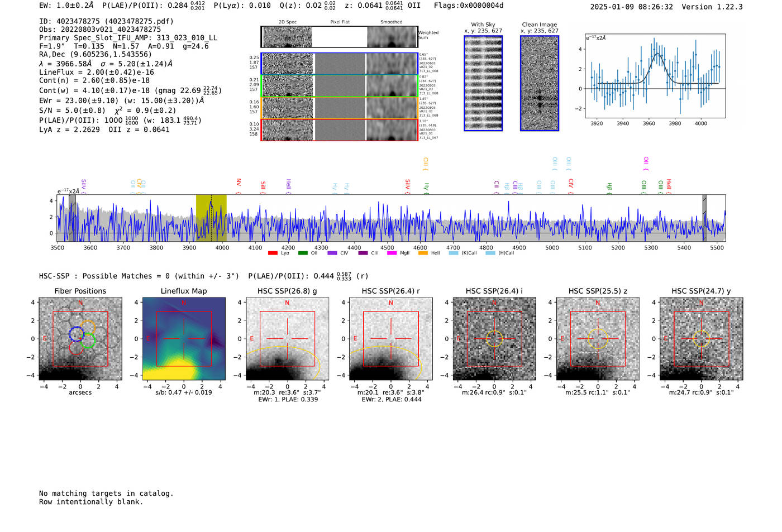Open the HSC SSP(24.7) y image
The height and width of the screenshot is (532, 782).
(702, 339)
